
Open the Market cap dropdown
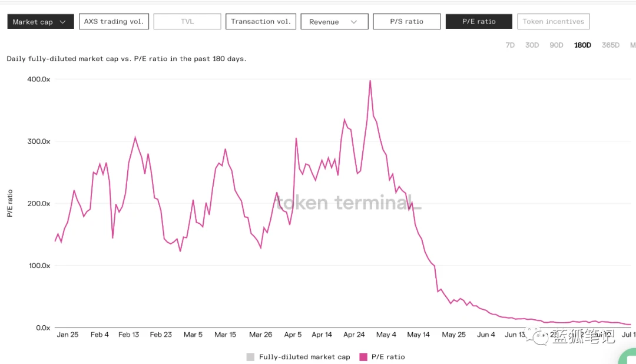pos(40,22)
